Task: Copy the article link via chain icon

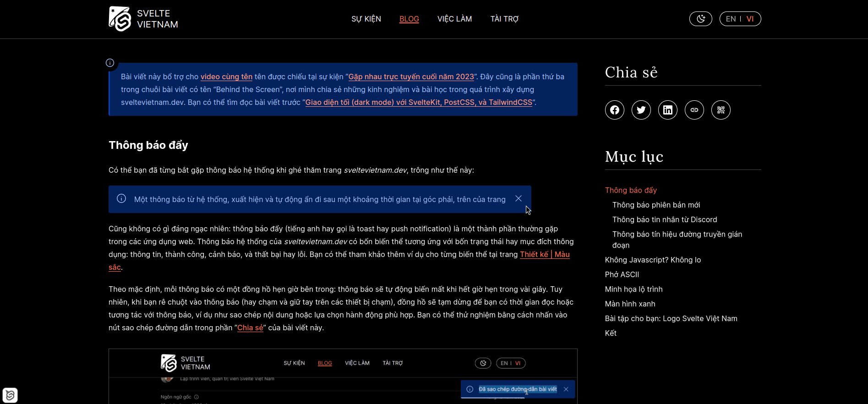Action: (694, 110)
